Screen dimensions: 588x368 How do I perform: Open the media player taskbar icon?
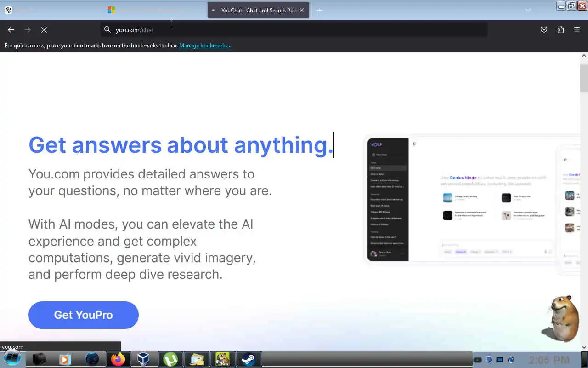(65, 359)
